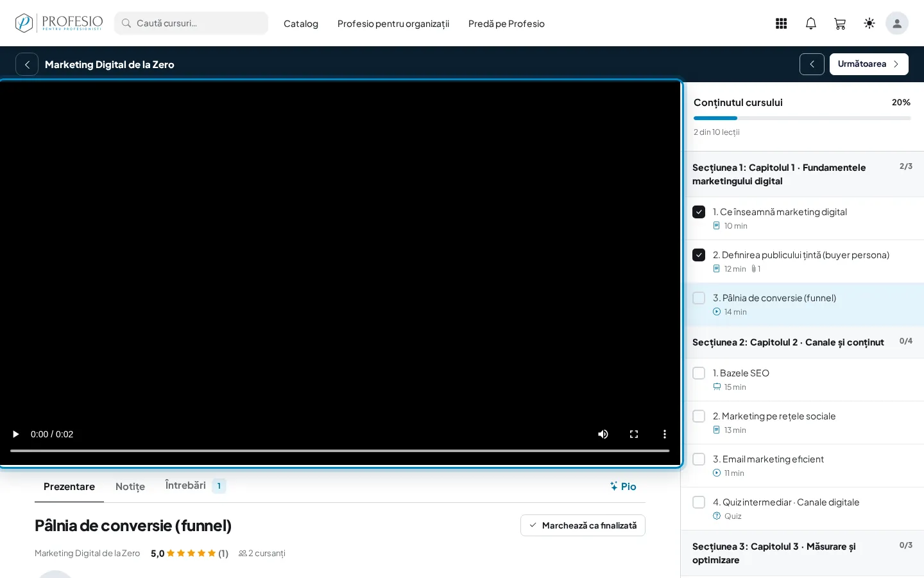Viewport: 924px width, 578px height.
Task: Mark Pâlnia de conversie lesson checkbox
Action: tap(699, 298)
